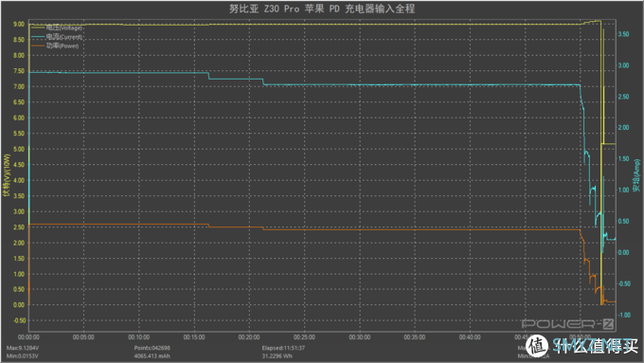644x363 pixels.
Task: Click the 00:05:00 time axis label
Action: [x=83, y=337]
